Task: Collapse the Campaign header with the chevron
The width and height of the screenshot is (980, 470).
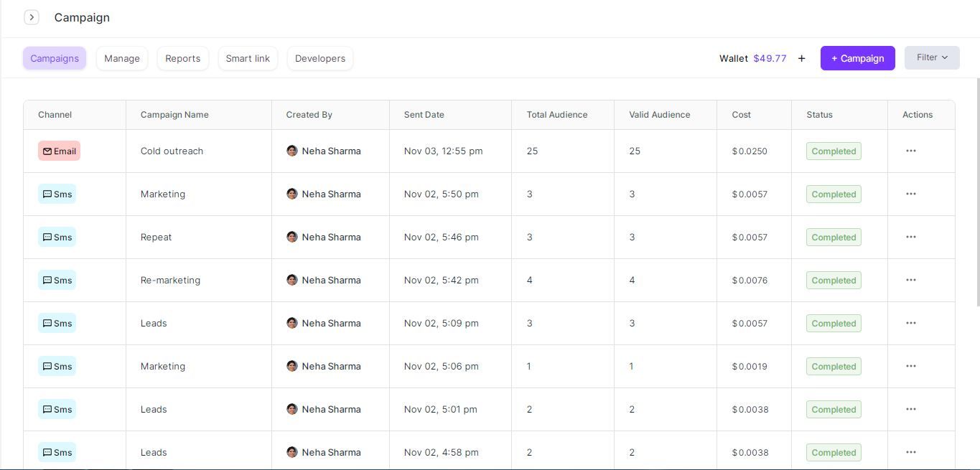Action: point(32,17)
